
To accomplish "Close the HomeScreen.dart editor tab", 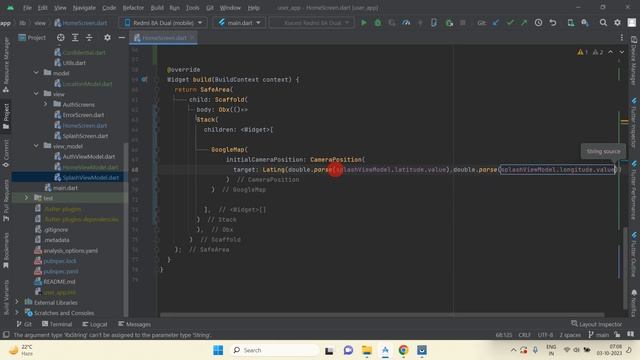I will pyautogui.click(x=192, y=38).
